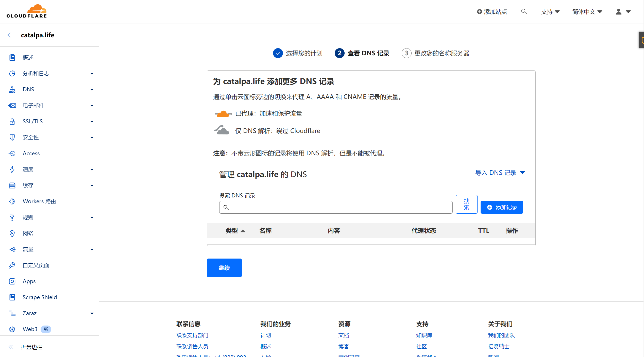Sort by the 类型 column header
Image resolution: width=644 pixels, height=357 pixels.
point(235,231)
